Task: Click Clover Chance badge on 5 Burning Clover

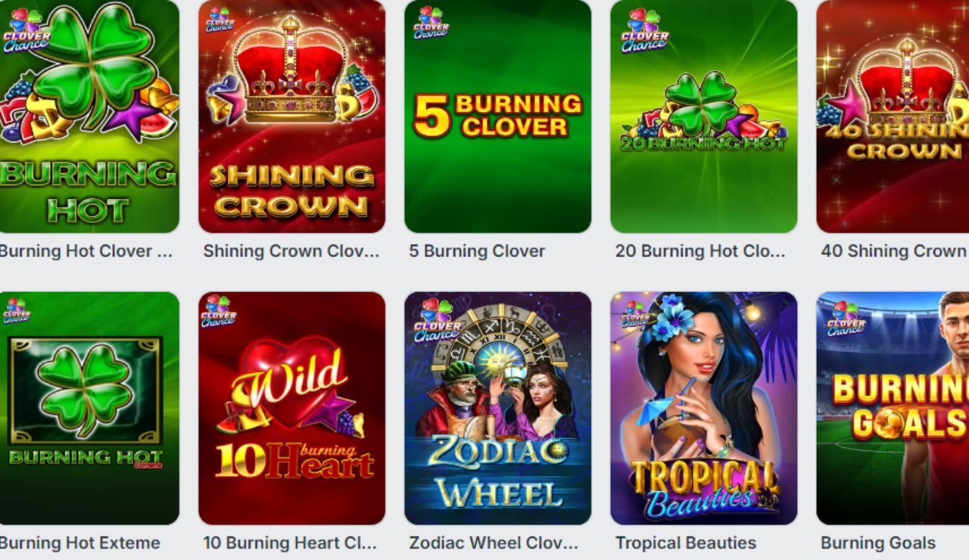Action: pyautogui.click(x=431, y=22)
